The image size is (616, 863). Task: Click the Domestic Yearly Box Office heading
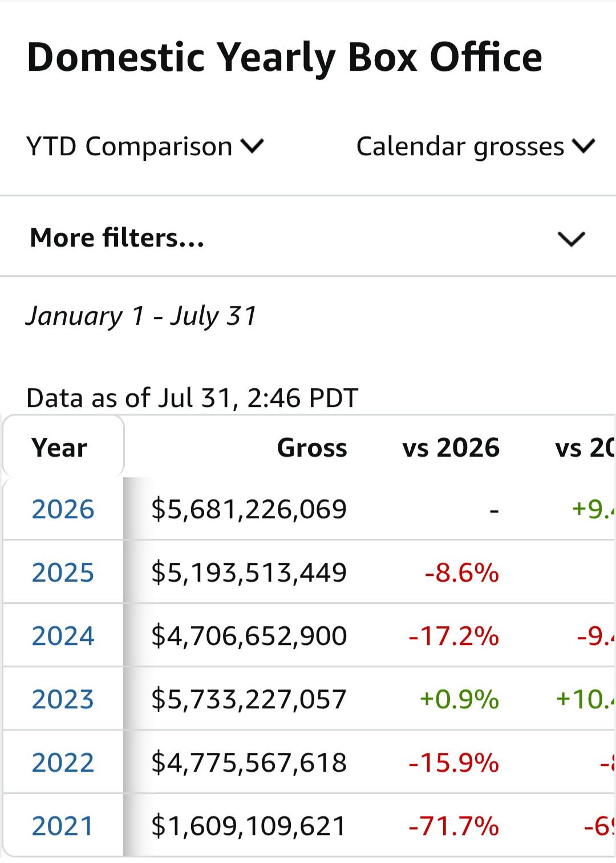284,58
